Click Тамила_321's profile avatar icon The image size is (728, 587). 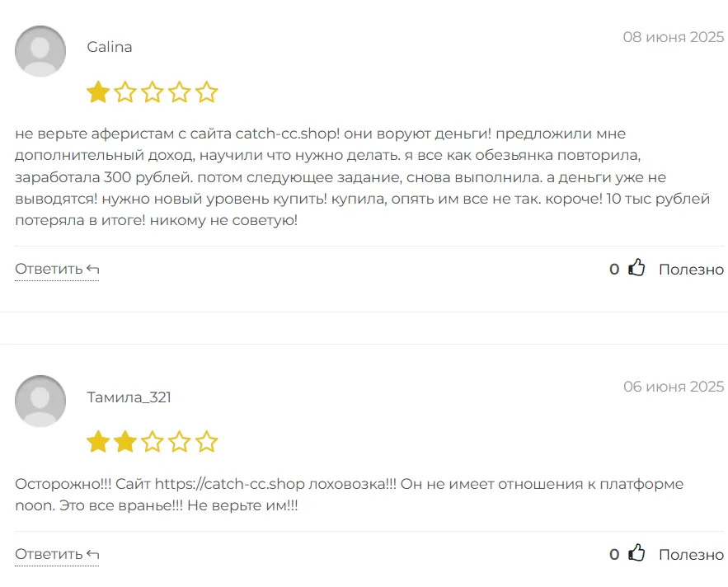pos(40,401)
